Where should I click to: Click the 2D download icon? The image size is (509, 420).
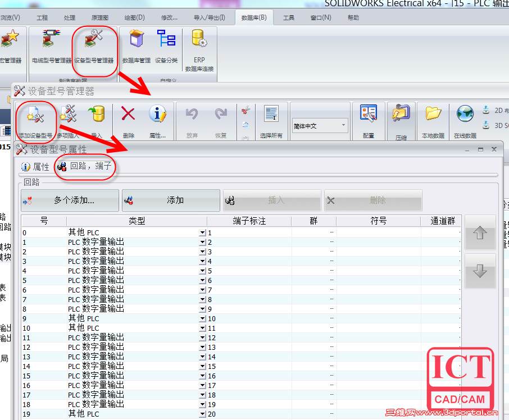coord(486,110)
